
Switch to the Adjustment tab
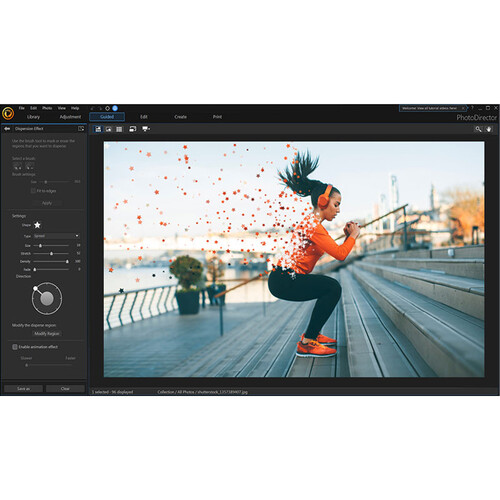70,117
